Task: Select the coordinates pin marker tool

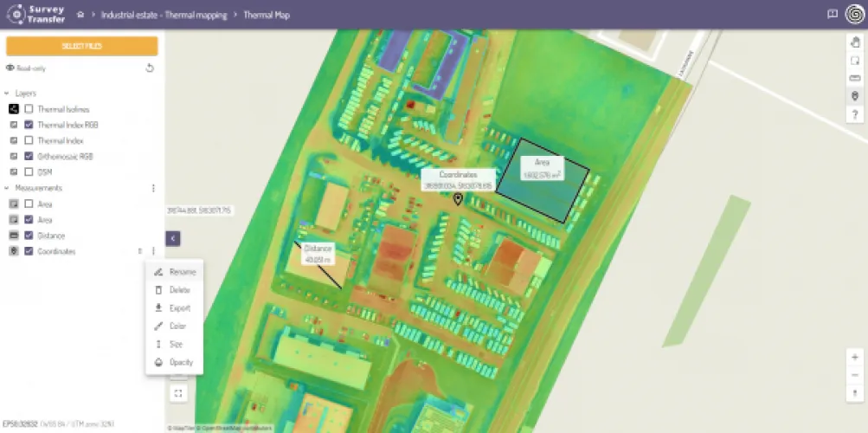Action: [855, 96]
